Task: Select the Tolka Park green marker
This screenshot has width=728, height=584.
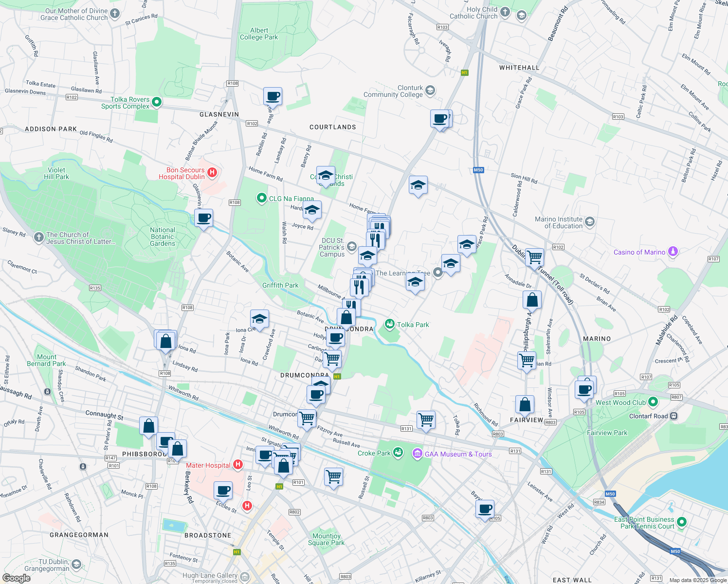Action: coord(389,324)
